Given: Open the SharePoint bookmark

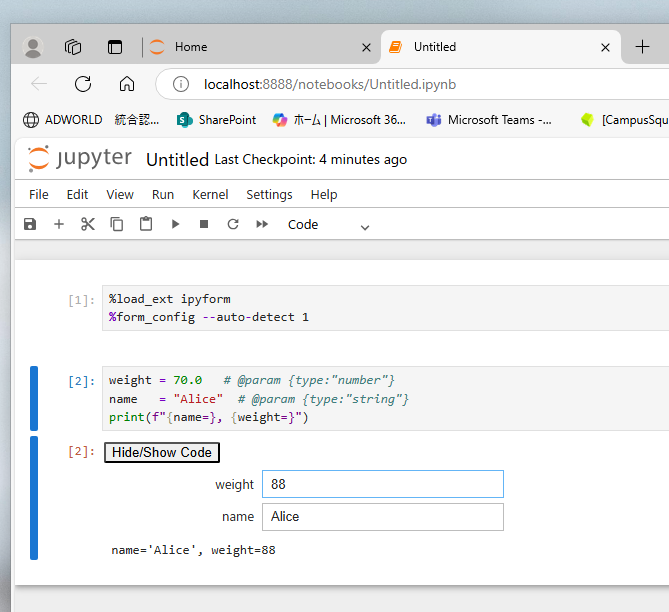Looking at the screenshot, I should (216, 120).
